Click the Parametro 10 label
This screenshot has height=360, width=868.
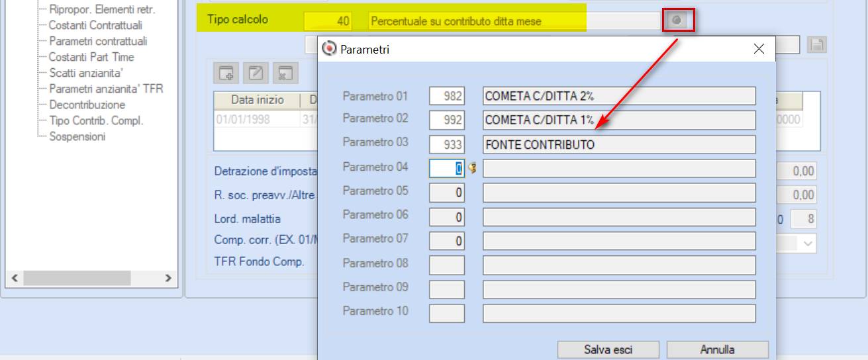point(375,311)
